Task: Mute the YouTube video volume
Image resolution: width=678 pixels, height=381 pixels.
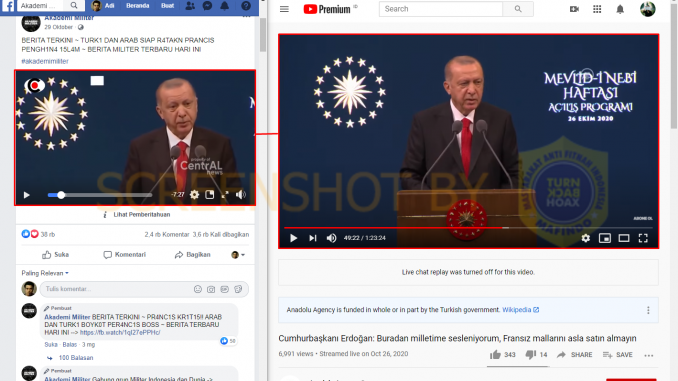Action: pos(331,238)
